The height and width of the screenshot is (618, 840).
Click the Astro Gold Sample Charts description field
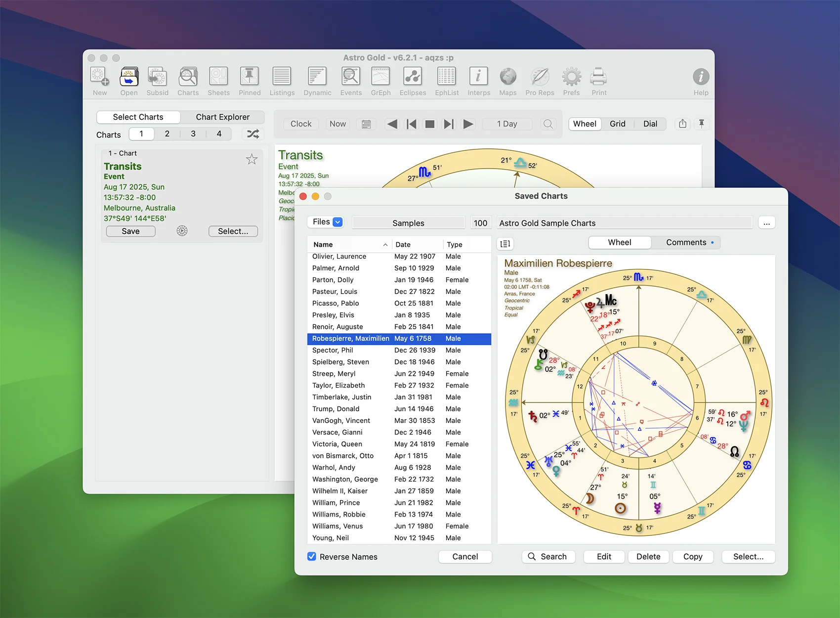[x=625, y=223]
